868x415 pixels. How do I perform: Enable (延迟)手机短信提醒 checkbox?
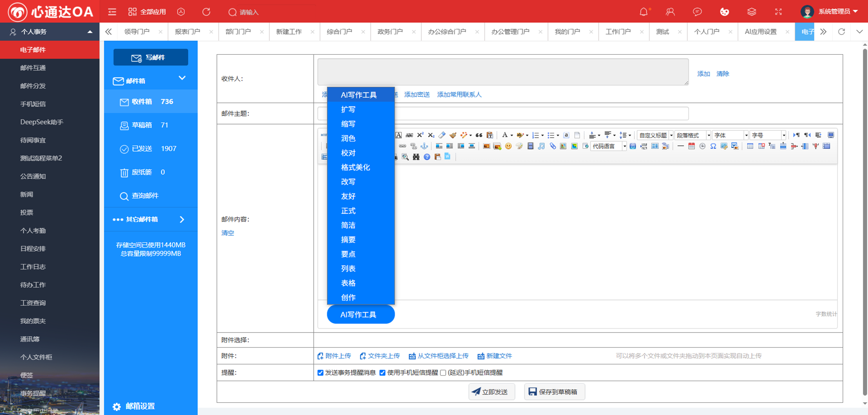(x=443, y=373)
